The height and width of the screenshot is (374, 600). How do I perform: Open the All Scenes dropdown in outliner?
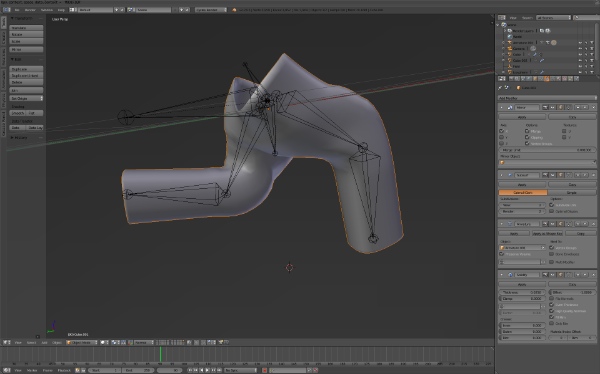point(554,18)
